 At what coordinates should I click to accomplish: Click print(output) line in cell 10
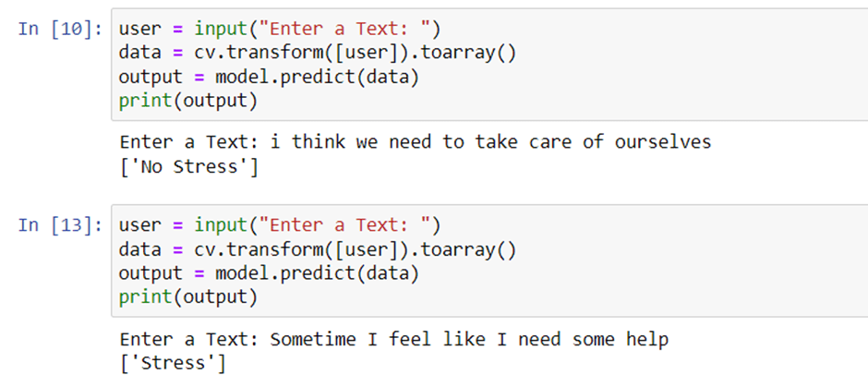click(x=188, y=103)
